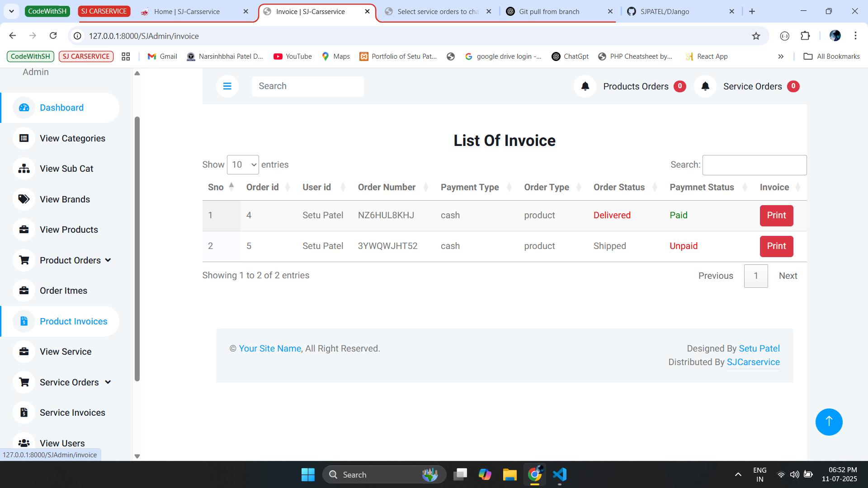Bookmark this page with star icon
The image size is (868, 488).
[x=756, y=36]
